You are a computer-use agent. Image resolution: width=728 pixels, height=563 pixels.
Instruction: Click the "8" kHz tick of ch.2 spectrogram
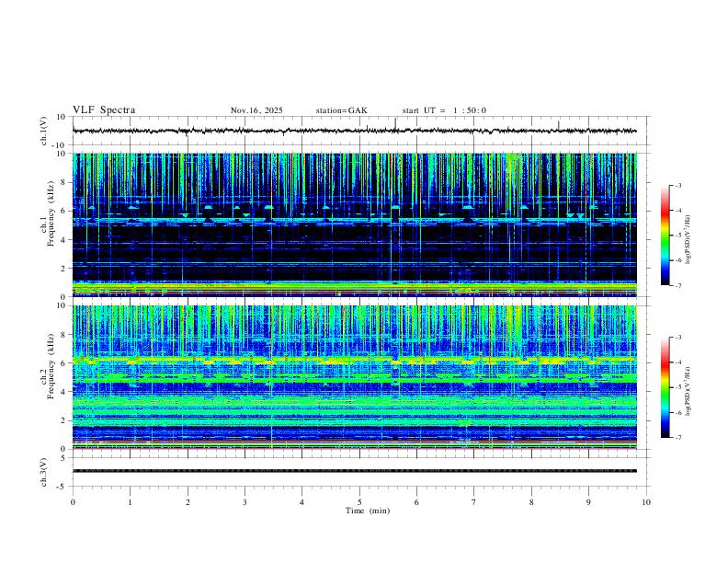pyautogui.click(x=63, y=335)
